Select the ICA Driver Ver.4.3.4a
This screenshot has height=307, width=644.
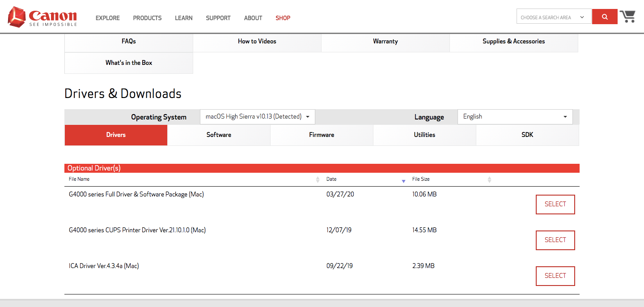(555, 276)
